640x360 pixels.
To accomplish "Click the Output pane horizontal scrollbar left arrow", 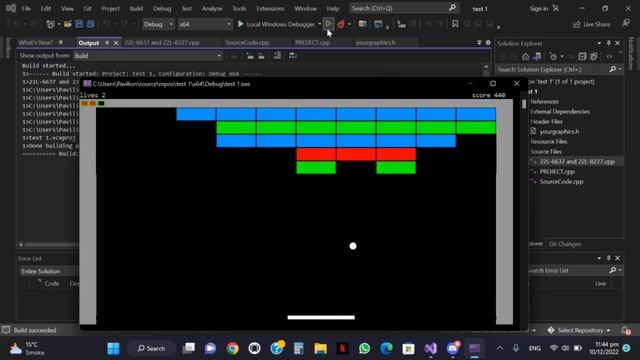I will 21,244.
